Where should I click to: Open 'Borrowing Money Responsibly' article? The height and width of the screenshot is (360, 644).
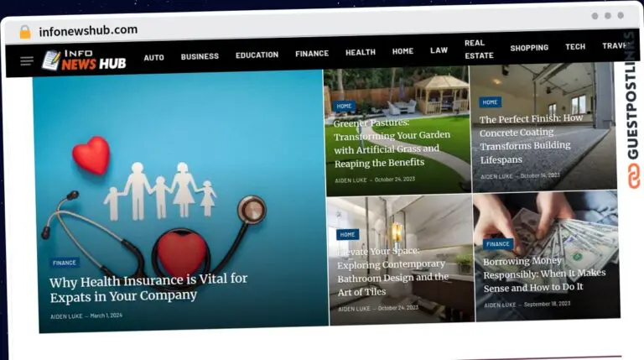point(543,274)
